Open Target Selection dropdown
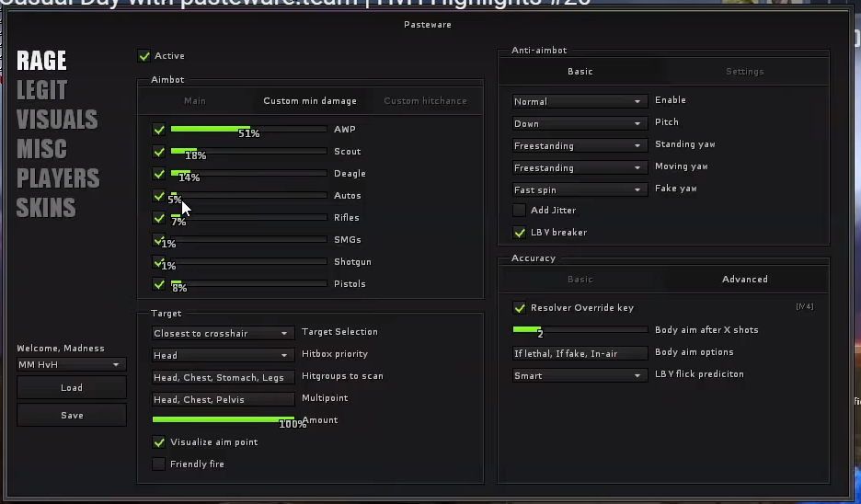861x504 pixels. (x=223, y=333)
